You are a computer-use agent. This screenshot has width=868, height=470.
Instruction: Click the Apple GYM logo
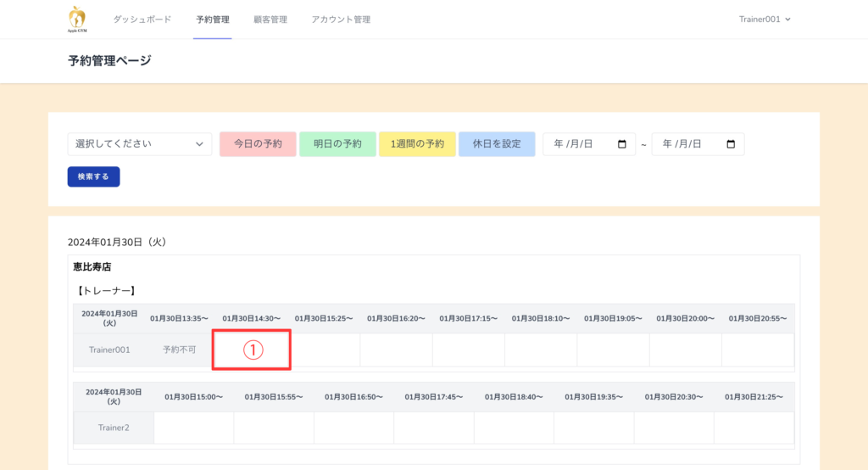[76, 19]
